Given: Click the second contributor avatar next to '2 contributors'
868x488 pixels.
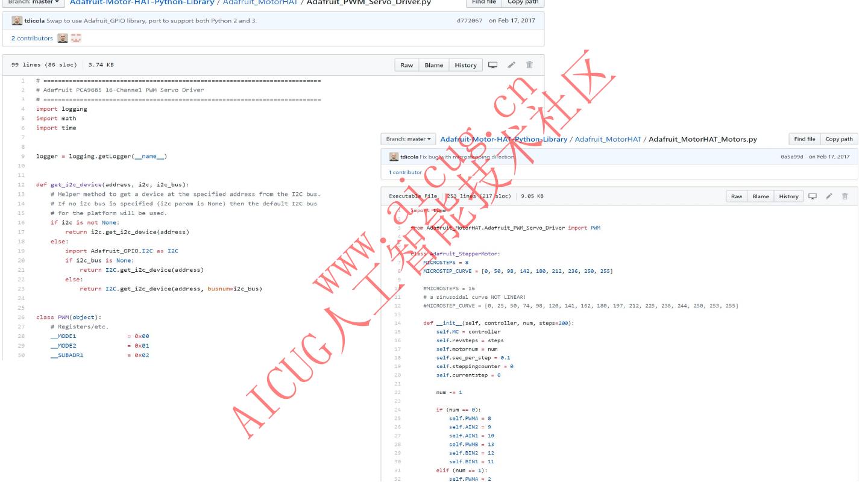Looking at the screenshot, I should click(76, 38).
